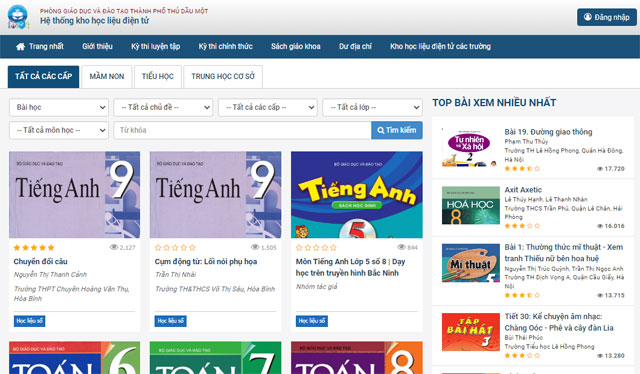Click author name Nguyễn Thị Thanh Cảnh

50,275
